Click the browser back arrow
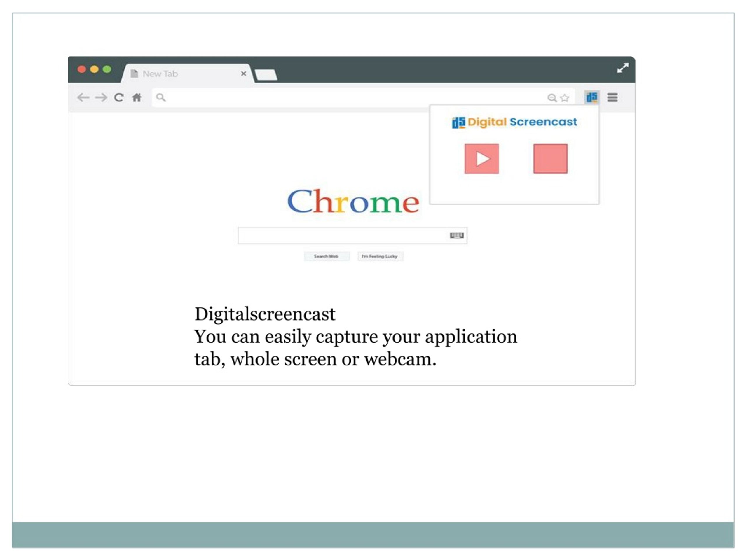This screenshot has height=560, width=747. tap(83, 98)
